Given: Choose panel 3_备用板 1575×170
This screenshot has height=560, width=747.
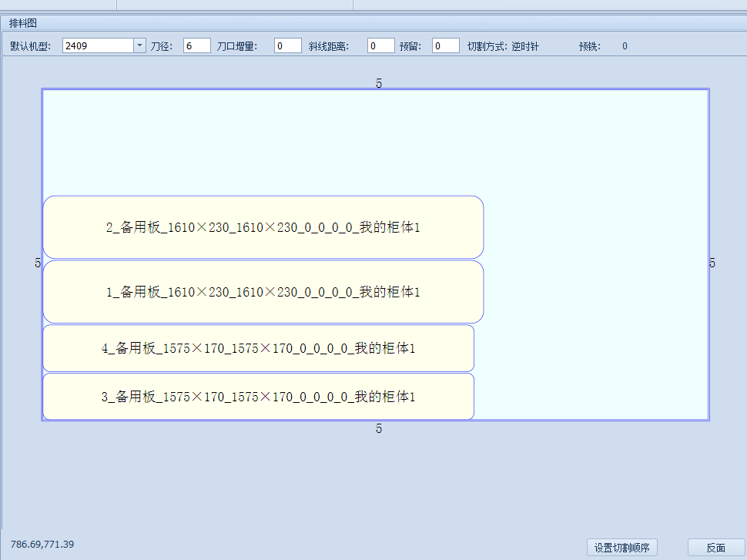Looking at the screenshot, I should (258, 397).
